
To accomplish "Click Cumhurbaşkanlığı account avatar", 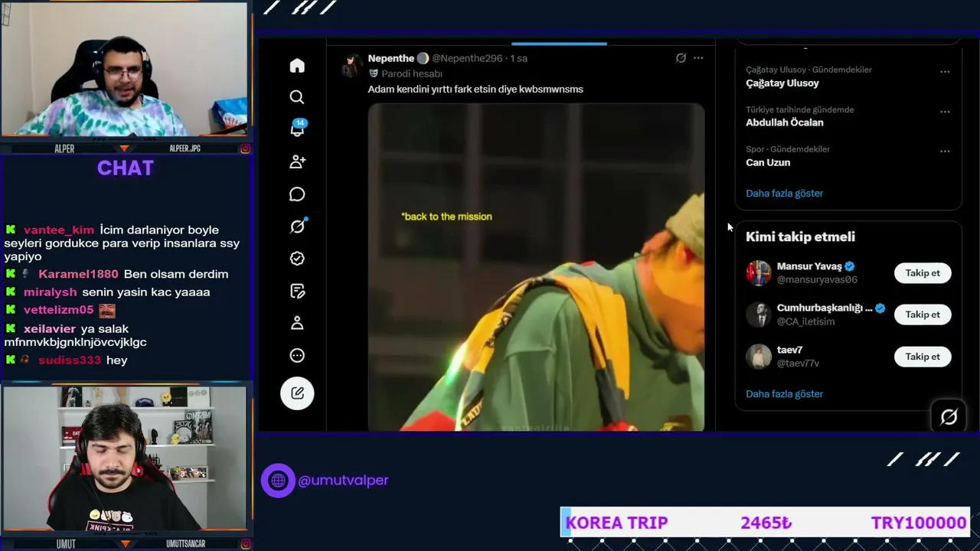I will tap(759, 315).
